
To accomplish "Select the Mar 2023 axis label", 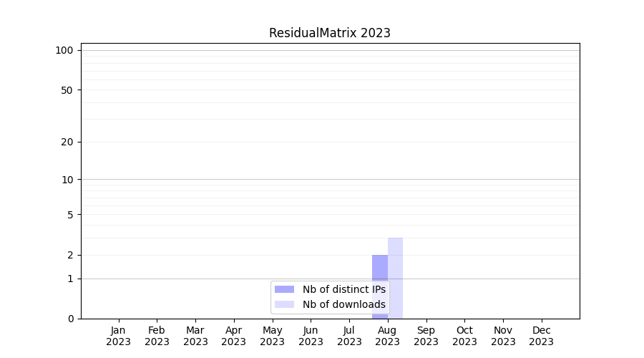I will (x=195, y=336).
